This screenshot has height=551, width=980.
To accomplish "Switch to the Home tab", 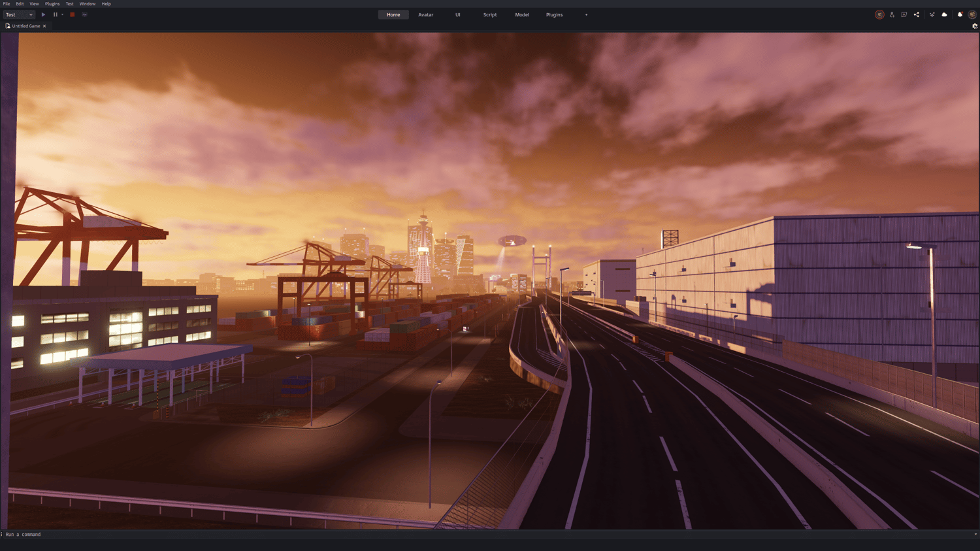I will pyautogui.click(x=393, y=14).
